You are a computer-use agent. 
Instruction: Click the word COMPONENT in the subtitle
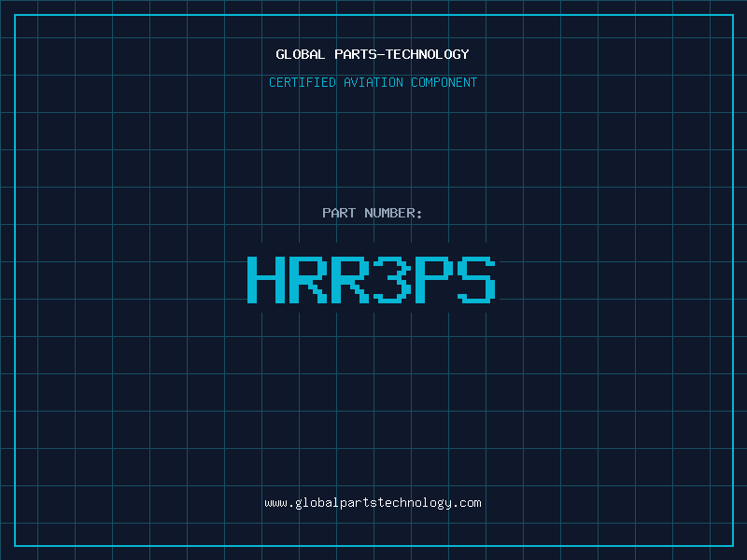[444, 82]
